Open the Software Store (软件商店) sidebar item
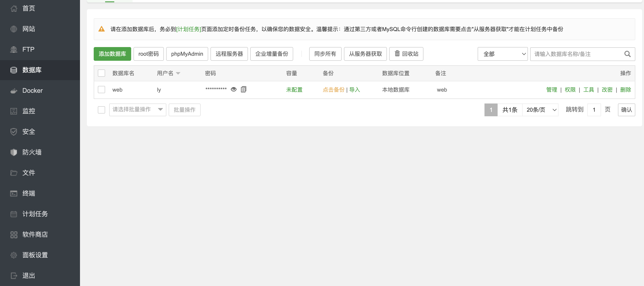The image size is (644, 286). click(35, 234)
